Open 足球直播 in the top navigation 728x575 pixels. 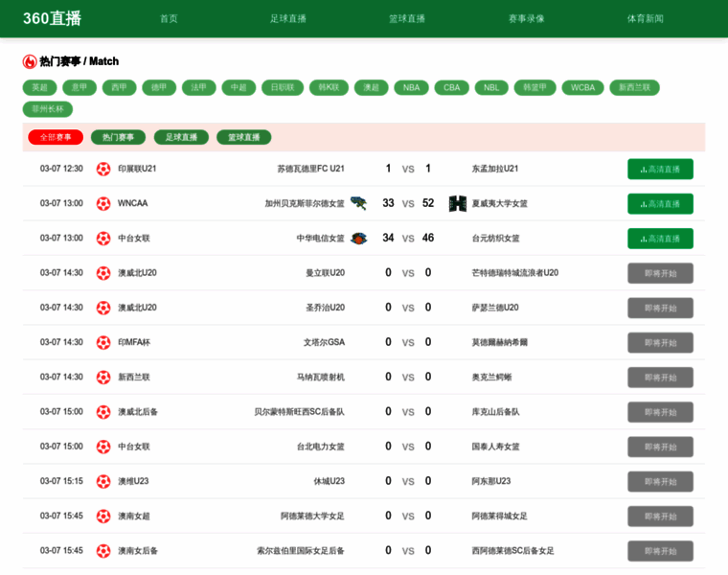click(x=288, y=18)
